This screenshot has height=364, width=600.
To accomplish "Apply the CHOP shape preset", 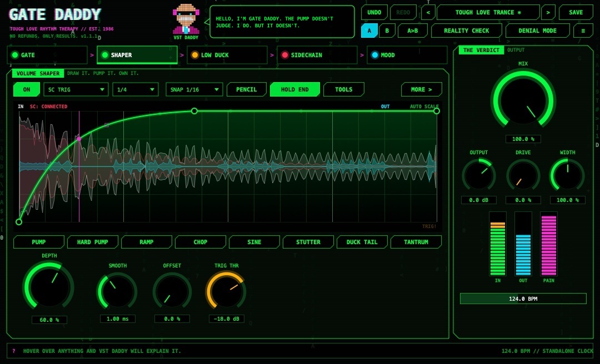I will 201,242.
